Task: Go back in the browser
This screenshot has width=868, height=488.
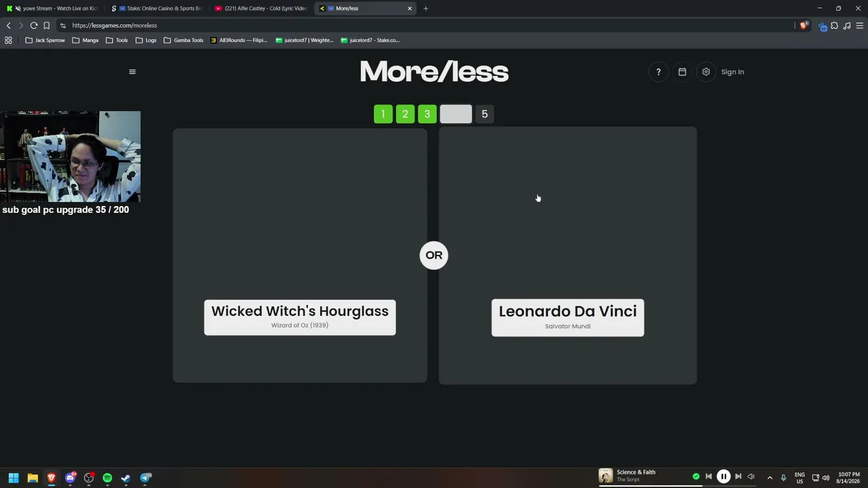Action: click(9, 25)
